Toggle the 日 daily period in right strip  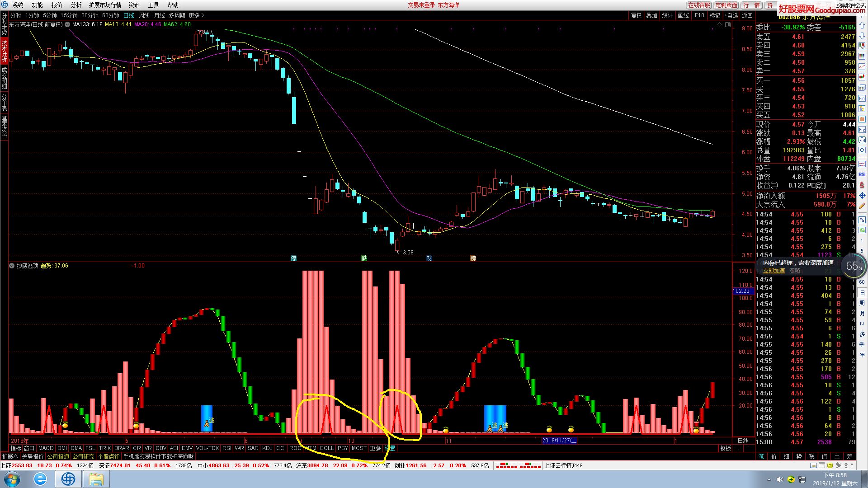point(862,293)
